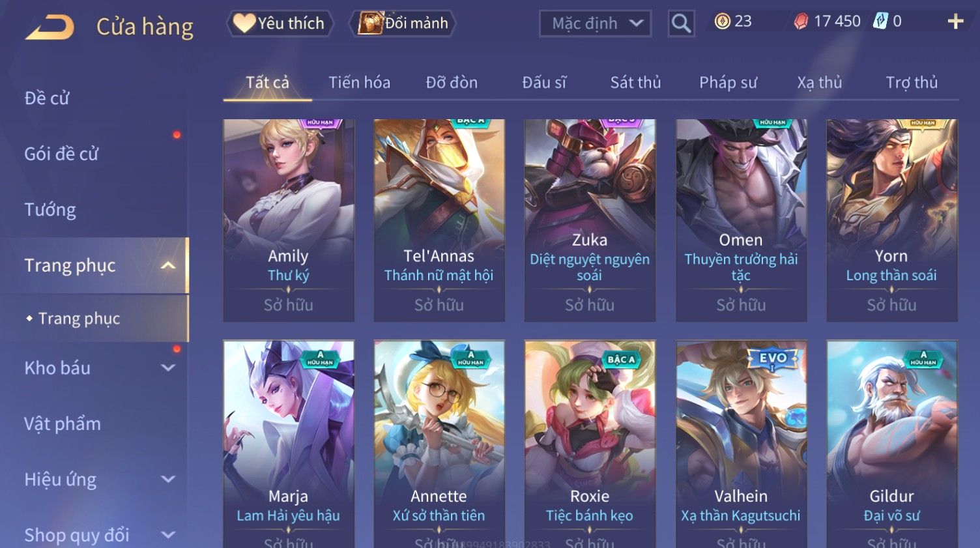Open the Mặc định sort dropdown

point(595,24)
